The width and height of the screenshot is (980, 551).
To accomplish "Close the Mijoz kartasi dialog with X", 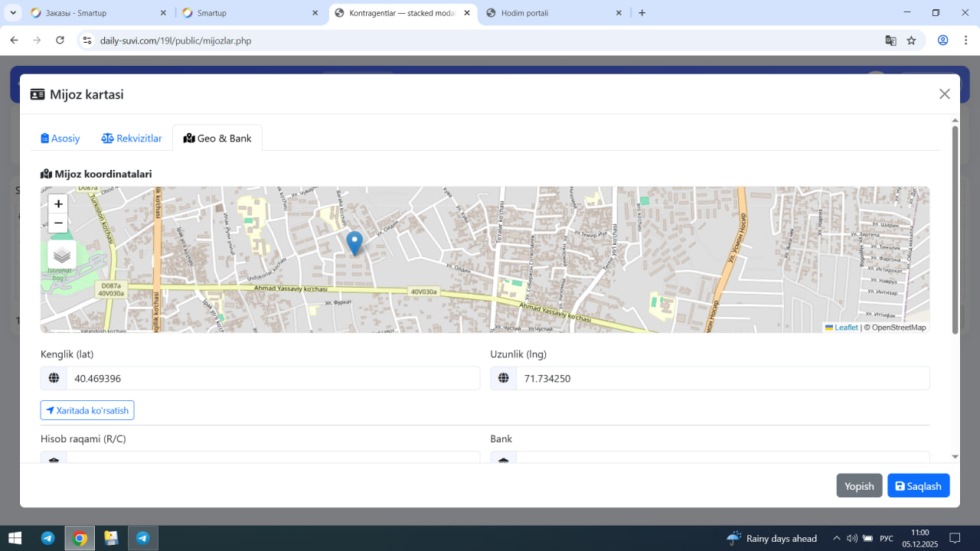I will (944, 94).
